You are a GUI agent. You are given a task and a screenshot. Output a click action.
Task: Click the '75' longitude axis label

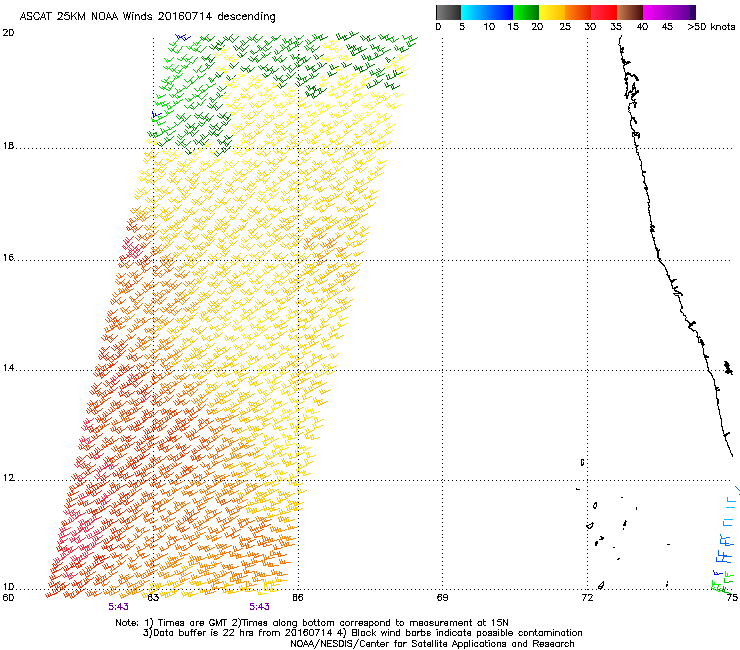coord(732,598)
